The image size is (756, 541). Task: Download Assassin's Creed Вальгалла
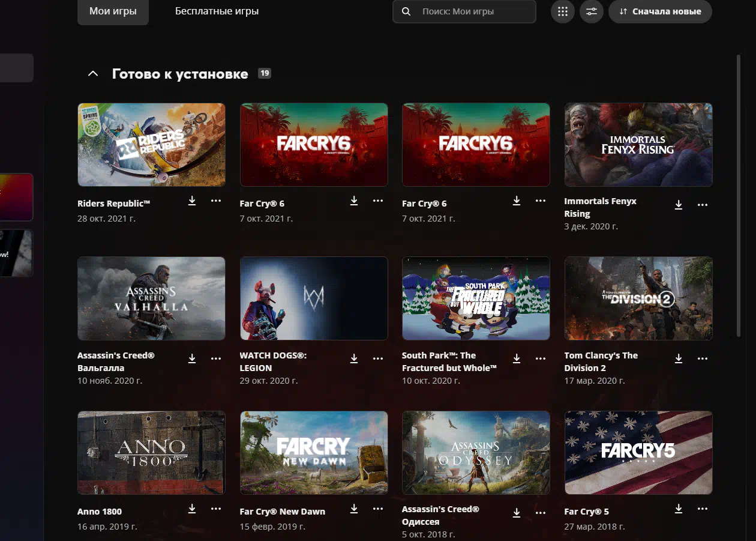pos(192,358)
